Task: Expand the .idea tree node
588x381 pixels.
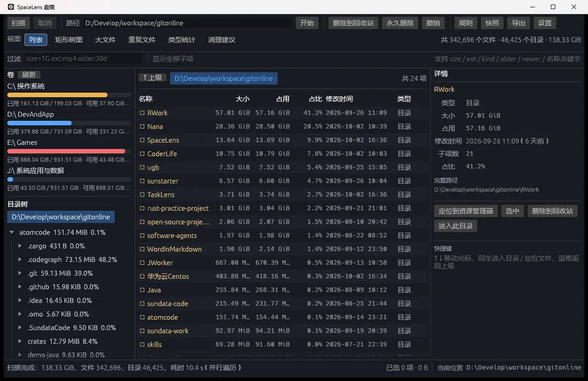Action: (20, 301)
